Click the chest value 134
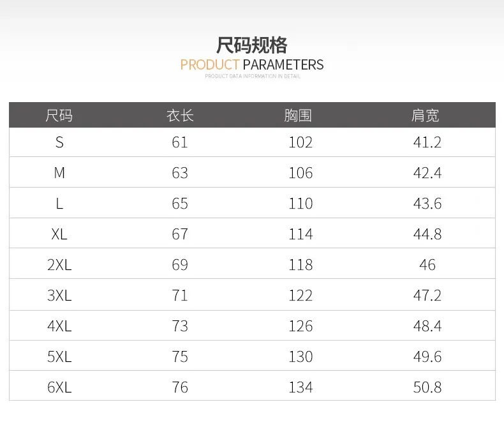Screen dimensions: 504x425 click(300, 387)
